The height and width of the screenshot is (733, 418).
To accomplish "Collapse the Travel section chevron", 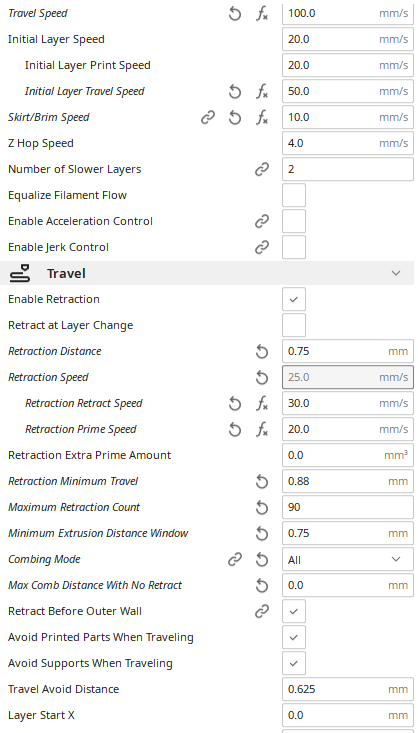I will [x=396, y=273].
